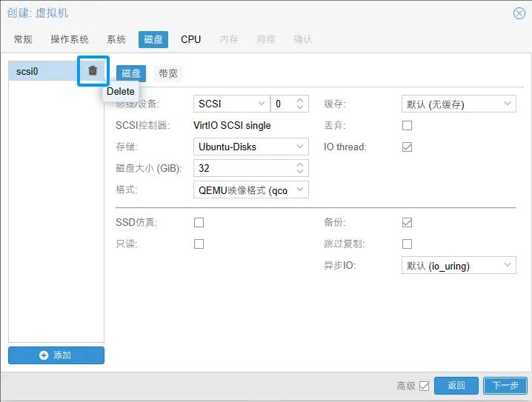Toggle the 备份 backup checkbox
This screenshot has width=532, height=402.
[407, 222]
